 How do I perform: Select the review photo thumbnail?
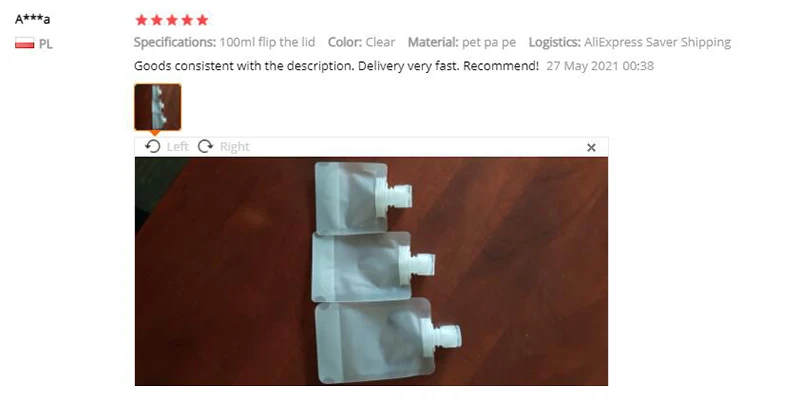(158, 107)
